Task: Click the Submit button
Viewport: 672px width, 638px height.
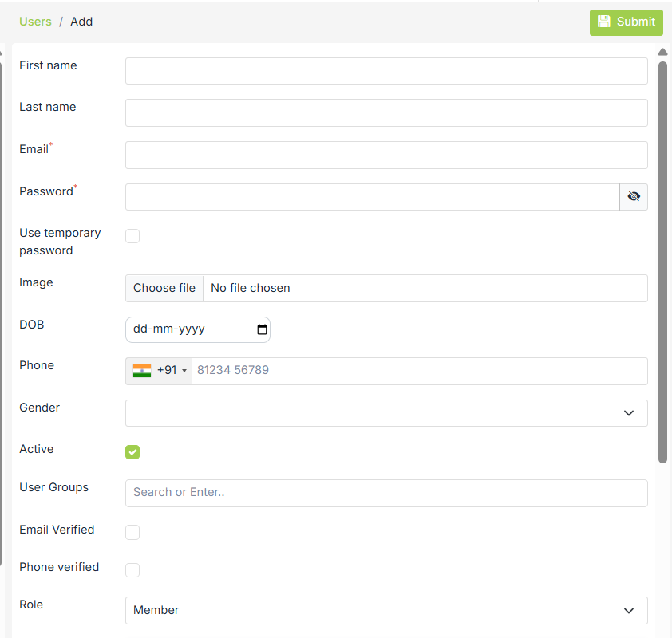Action: [627, 22]
